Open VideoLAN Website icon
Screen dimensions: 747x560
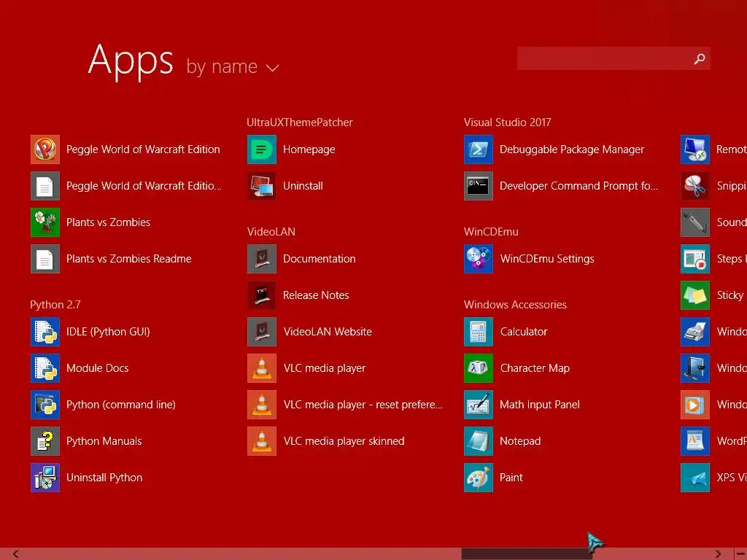(262, 332)
